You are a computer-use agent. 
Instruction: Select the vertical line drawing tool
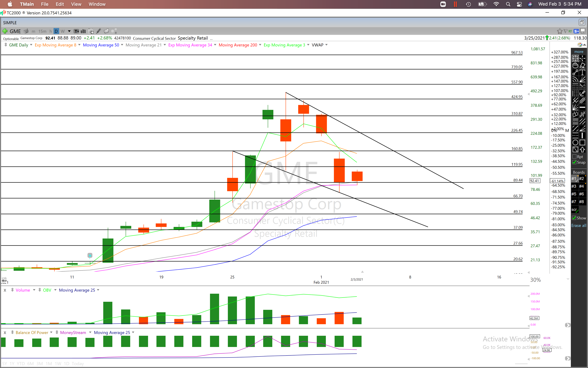click(x=582, y=136)
